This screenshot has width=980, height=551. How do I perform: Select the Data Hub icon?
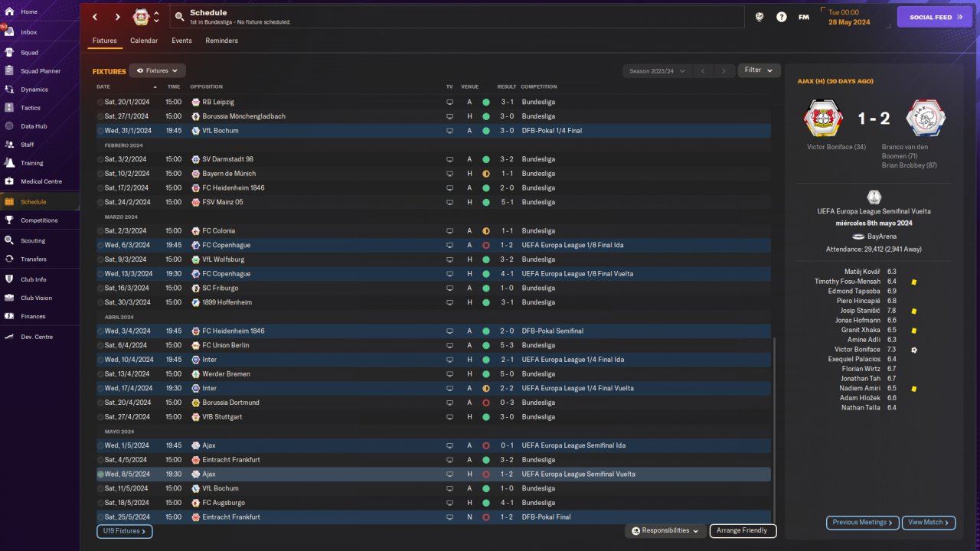coord(9,126)
